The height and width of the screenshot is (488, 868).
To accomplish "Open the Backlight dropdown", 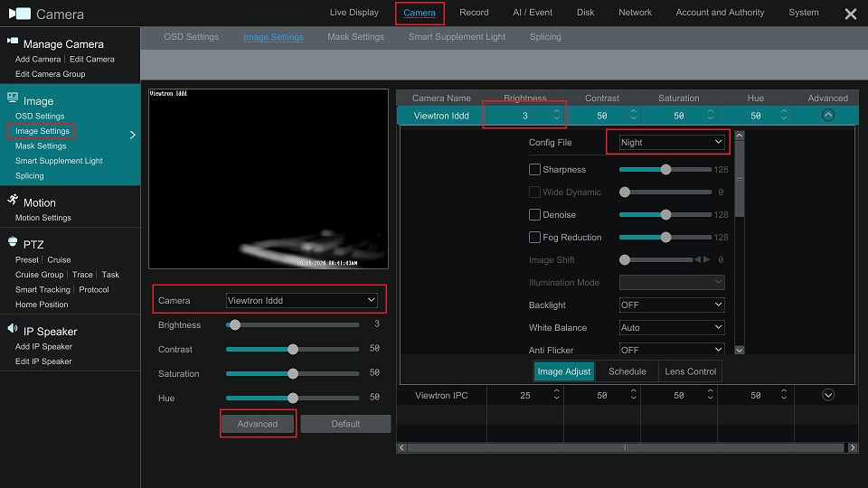I will [672, 305].
